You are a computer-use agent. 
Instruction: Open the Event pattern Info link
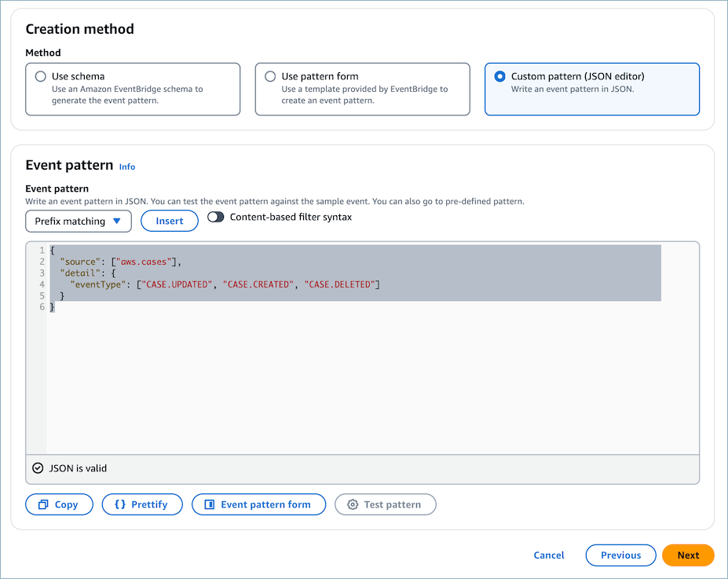coord(126,167)
